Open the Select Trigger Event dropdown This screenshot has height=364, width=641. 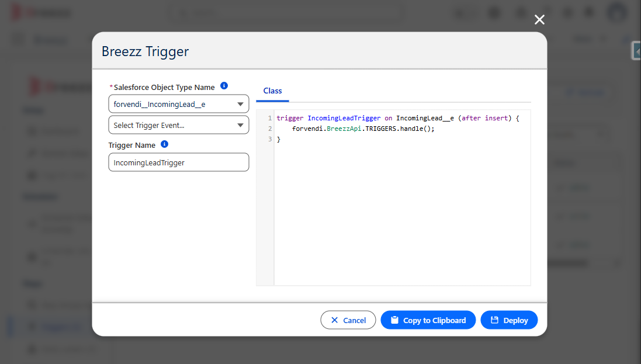click(179, 125)
